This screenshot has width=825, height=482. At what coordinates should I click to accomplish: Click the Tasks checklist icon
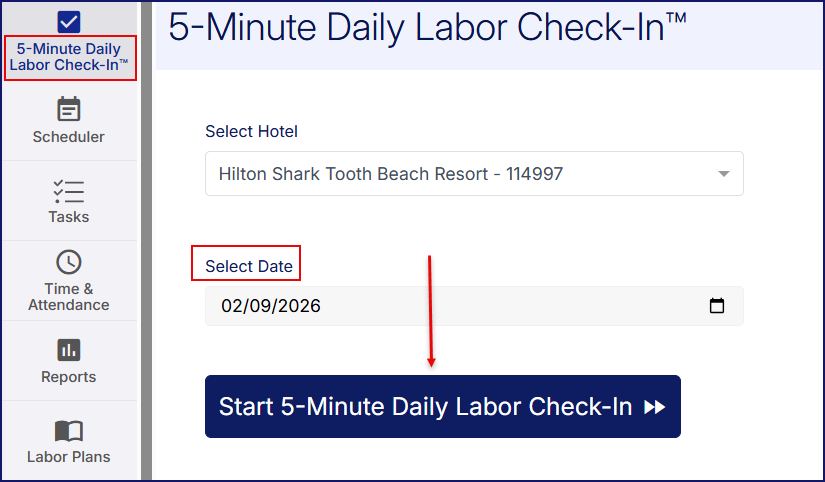pyautogui.click(x=68, y=191)
